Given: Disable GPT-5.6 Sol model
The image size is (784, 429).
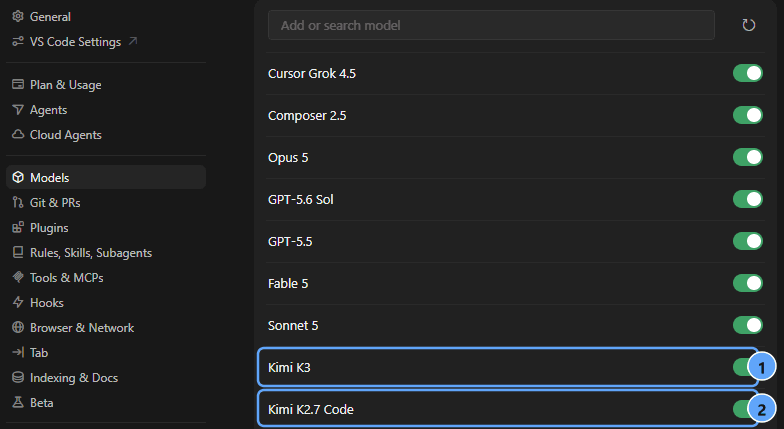Looking at the screenshot, I should pos(748,199).
